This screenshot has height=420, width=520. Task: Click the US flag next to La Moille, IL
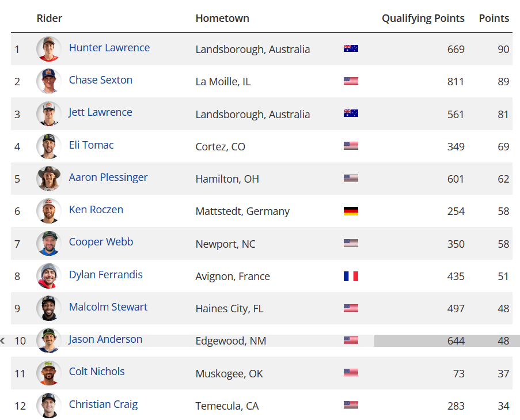coord(351,81)
